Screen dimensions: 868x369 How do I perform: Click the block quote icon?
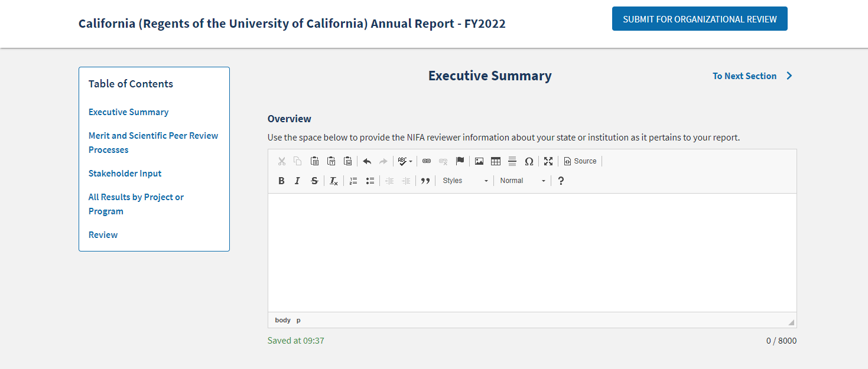click(x=425, y=181)
